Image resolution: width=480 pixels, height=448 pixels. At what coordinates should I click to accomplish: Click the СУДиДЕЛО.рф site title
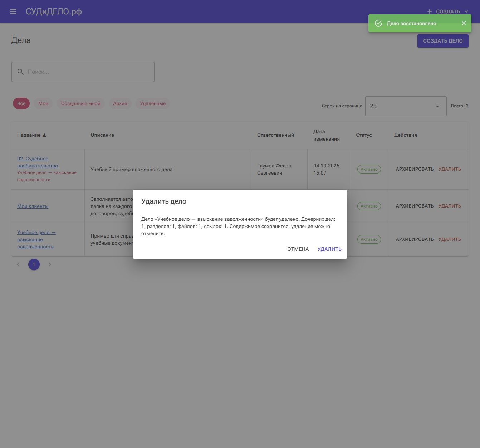54,11
